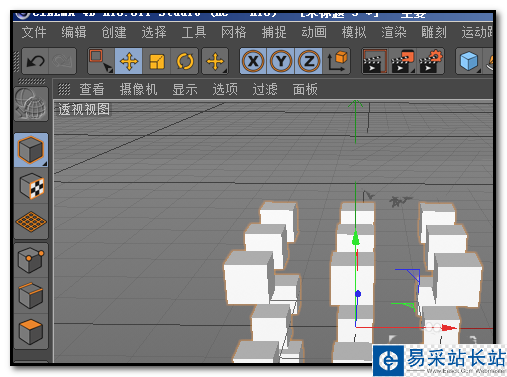Activate the Rotate tool

coord(185,61)
